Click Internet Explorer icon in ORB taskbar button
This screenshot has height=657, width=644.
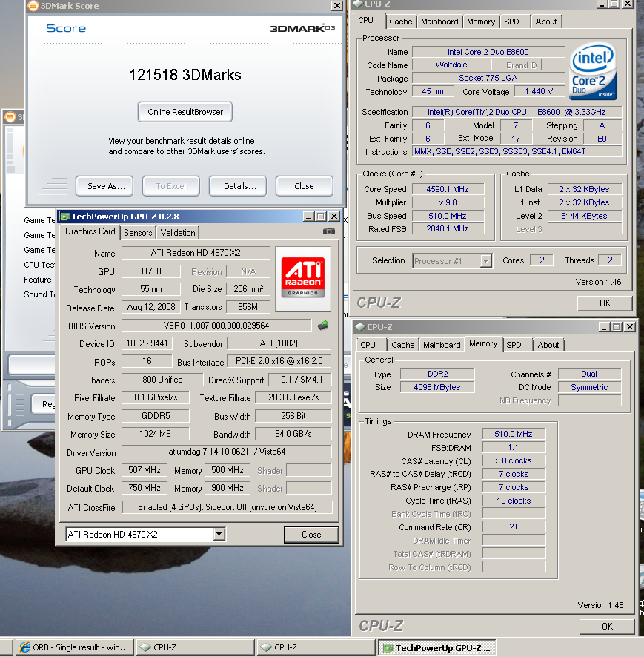click(x=25, y=647)
